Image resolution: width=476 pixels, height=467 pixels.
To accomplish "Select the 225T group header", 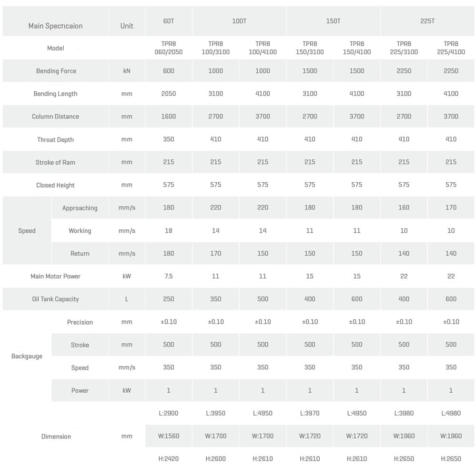I will click(x=427, y=21).
